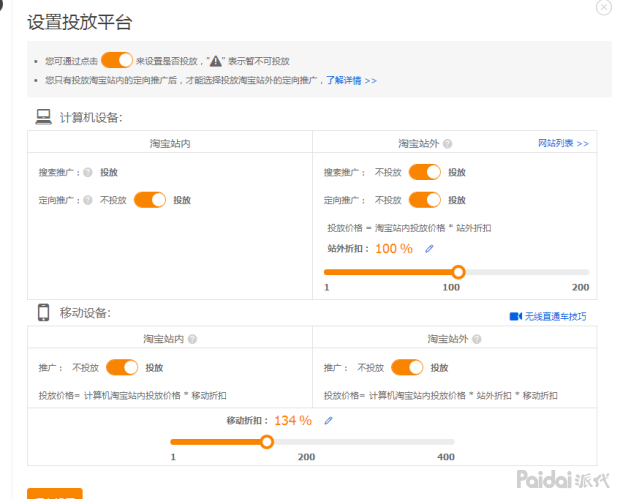The width and height of the screenshot is (620, 499).
Task: Open the 网站列表 >> link
Action: coord(563,144)
